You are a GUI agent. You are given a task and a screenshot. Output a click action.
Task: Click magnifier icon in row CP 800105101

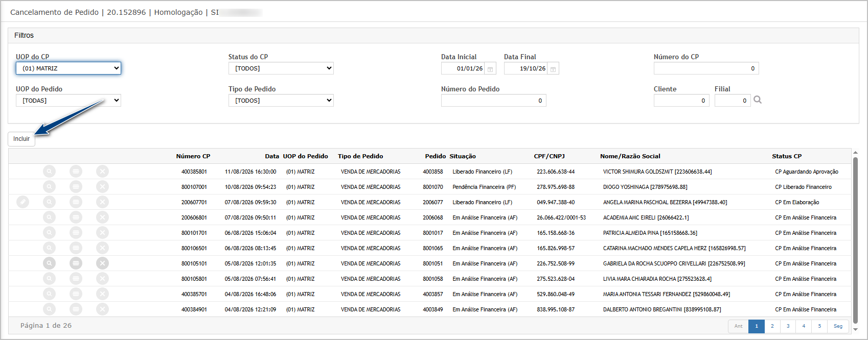click(49, 263)
